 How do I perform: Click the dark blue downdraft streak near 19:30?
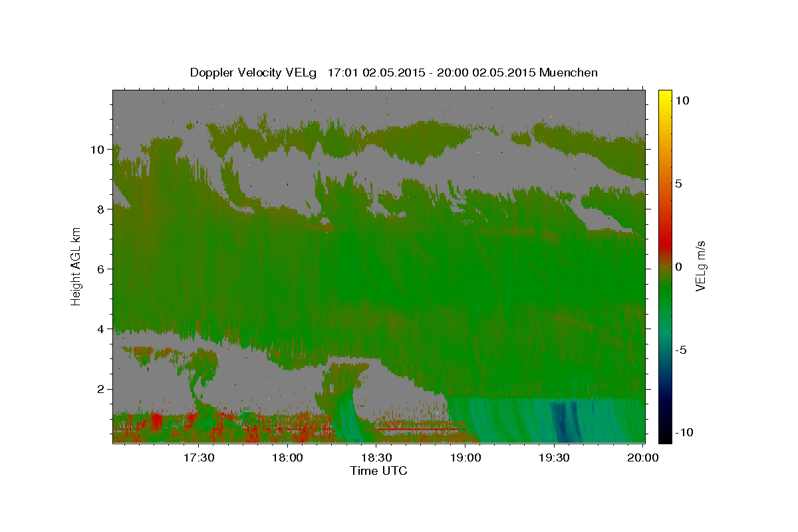click(564, 420)
